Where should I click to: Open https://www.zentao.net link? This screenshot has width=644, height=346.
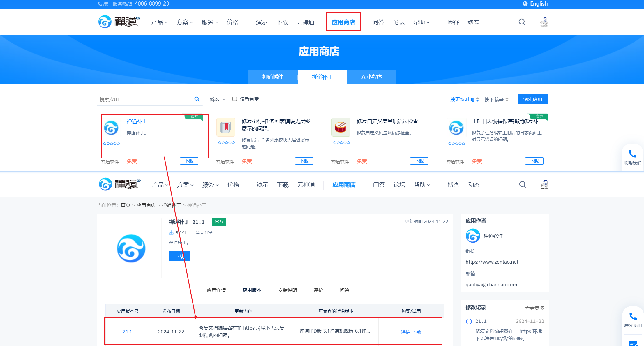coord(492,262)
